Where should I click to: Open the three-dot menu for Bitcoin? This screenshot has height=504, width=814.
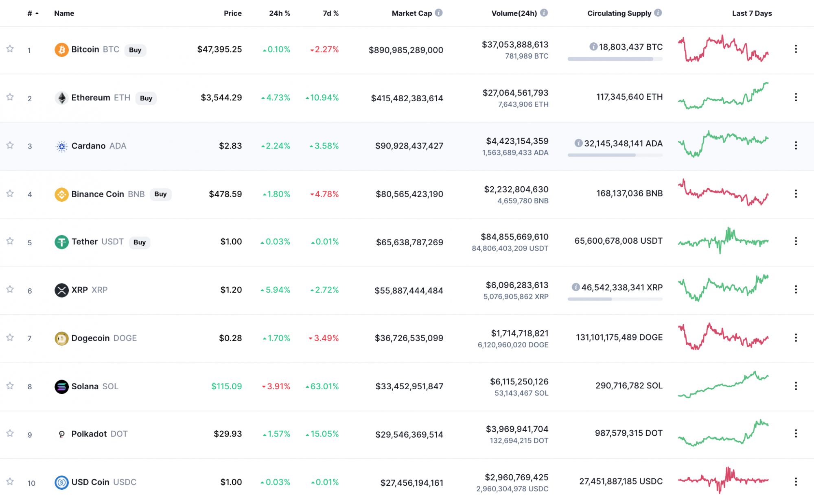pyautogui.click(x=796, y=49)
